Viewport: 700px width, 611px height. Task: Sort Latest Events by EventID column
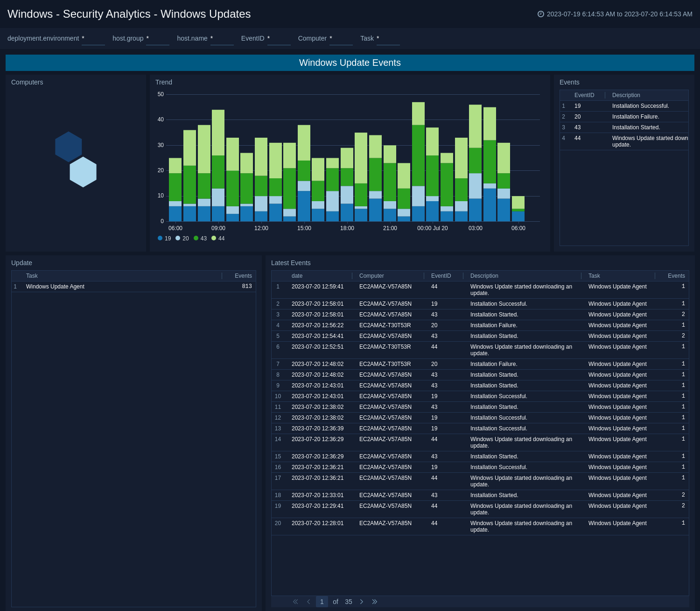(441, 276)
